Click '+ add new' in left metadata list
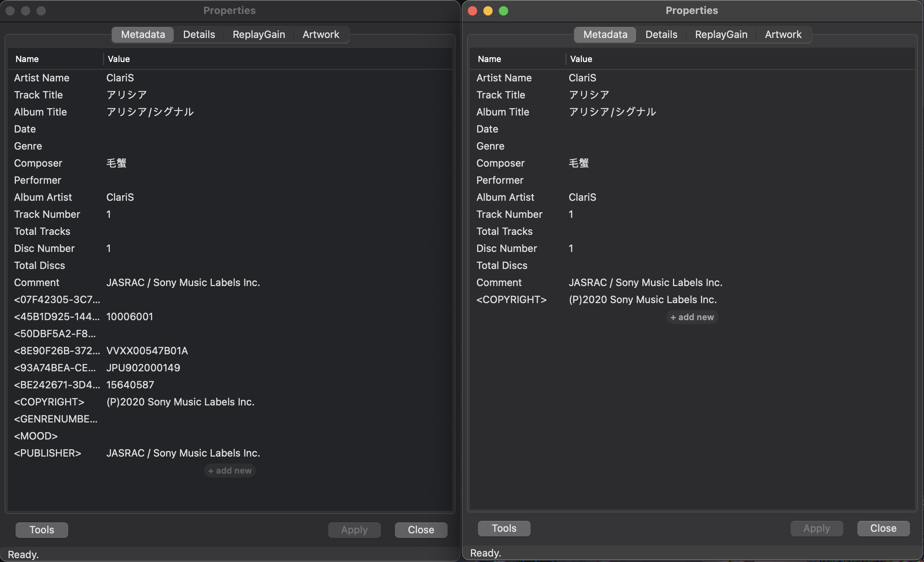The image size is (924, 562). point(230,471)
